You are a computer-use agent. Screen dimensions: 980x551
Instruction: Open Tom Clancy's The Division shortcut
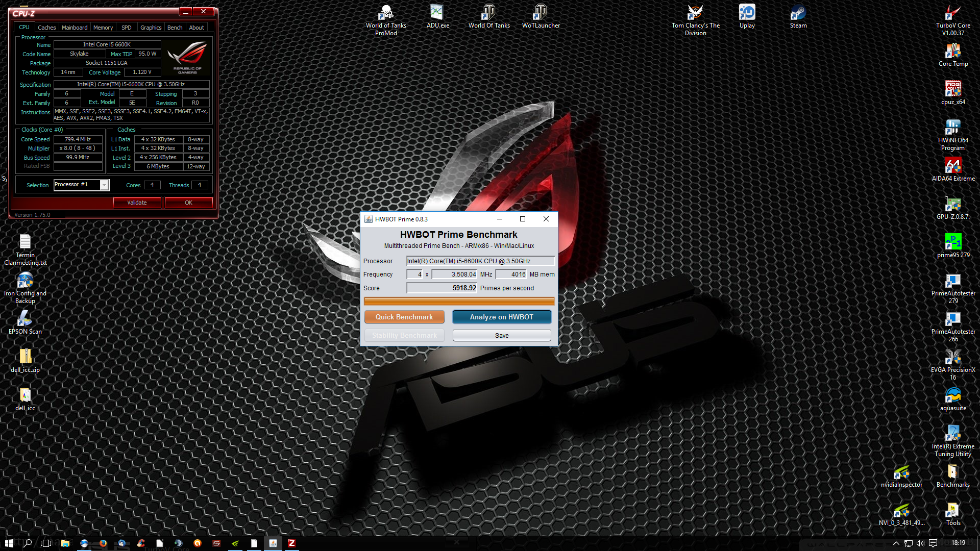pos(695,20)
